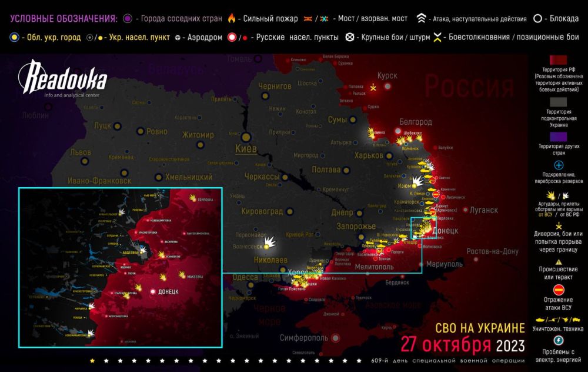Click the 27 октября 2023 date

462,344
